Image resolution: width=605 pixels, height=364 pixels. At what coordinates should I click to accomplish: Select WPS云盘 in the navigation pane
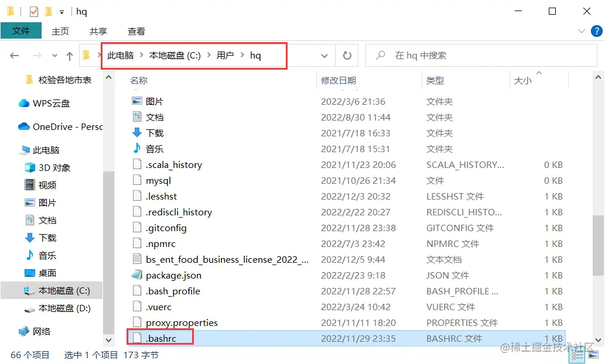(52, 104)
